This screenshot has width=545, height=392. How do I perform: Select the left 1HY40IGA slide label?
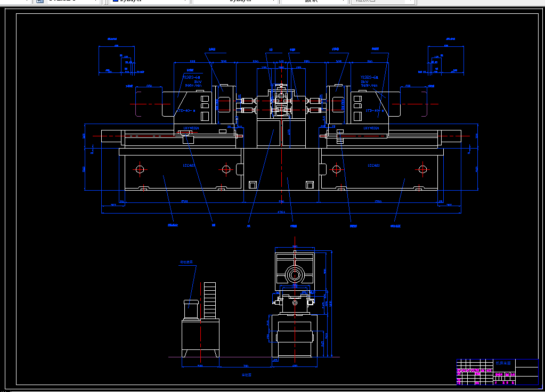(191, 128)
